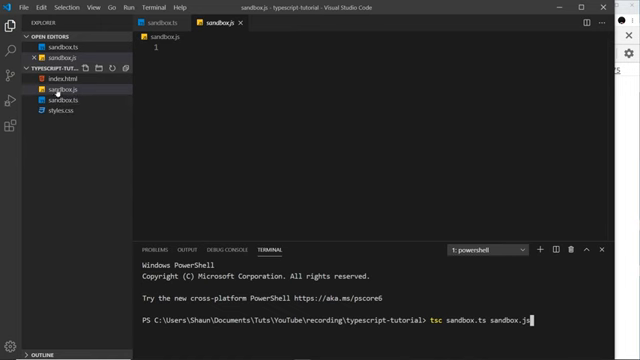Switch to the sandbox.ts editor tab
This screenshot has width=640, height=360.
tap(162, 23)
